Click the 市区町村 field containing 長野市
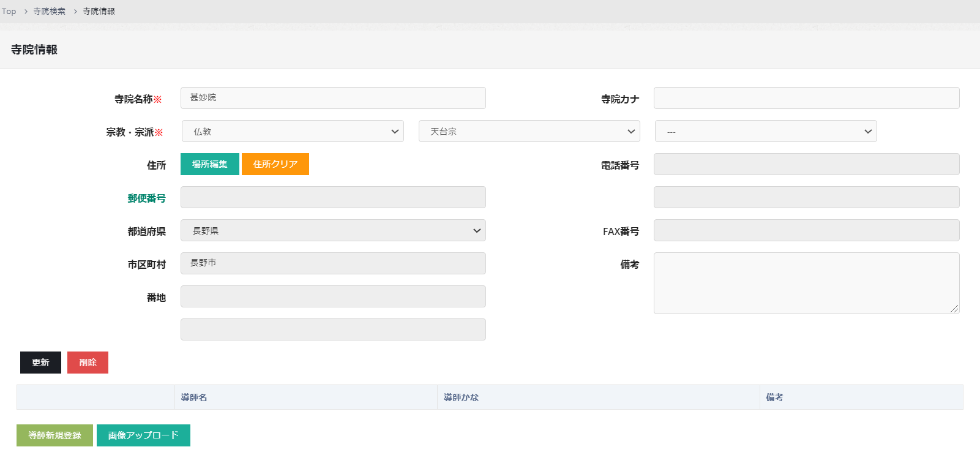 pos(333,263)
